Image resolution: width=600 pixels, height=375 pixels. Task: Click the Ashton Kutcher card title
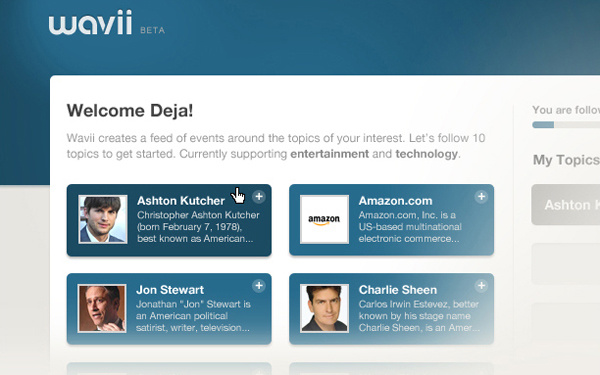pyautogui.click(x=181, y=201)
